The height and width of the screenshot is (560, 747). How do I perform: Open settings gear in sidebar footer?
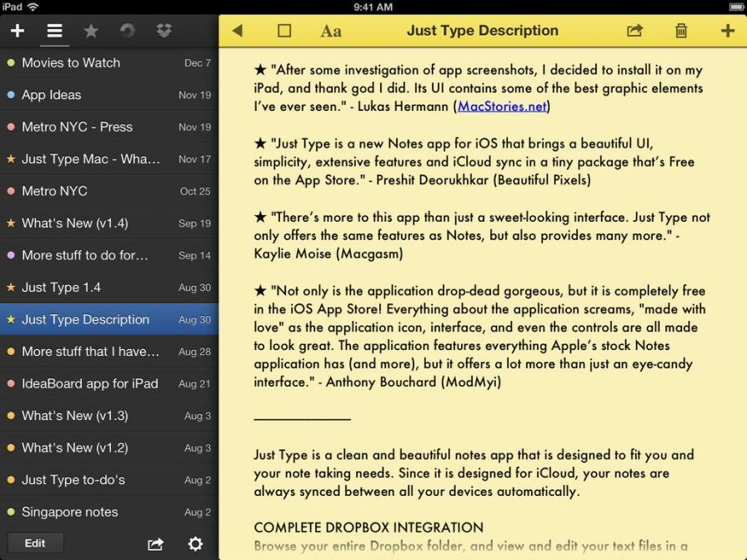click(x=195, y=543)
